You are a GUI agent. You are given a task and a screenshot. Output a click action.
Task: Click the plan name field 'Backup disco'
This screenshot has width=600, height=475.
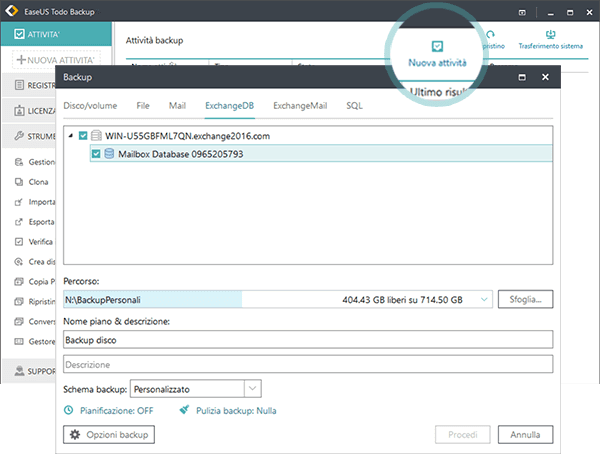308,340
